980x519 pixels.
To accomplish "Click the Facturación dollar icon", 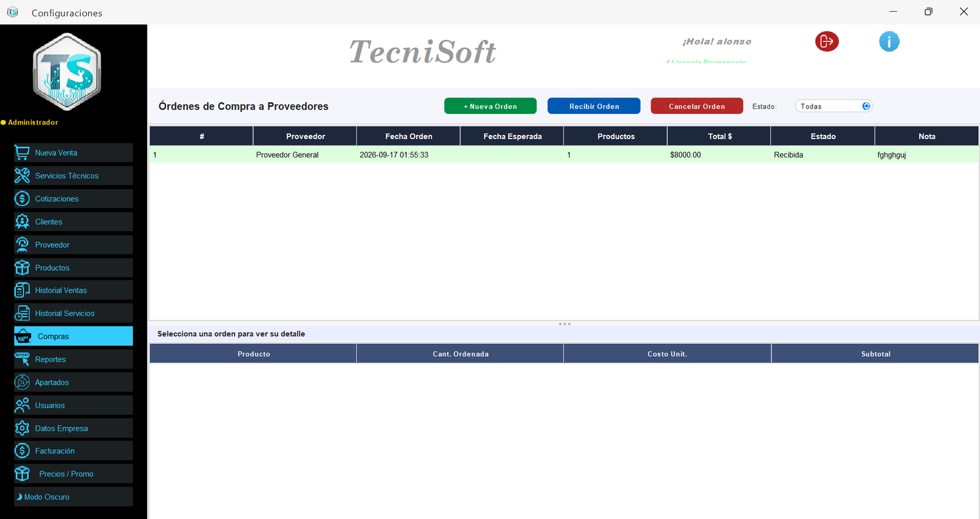I will 22,451.
